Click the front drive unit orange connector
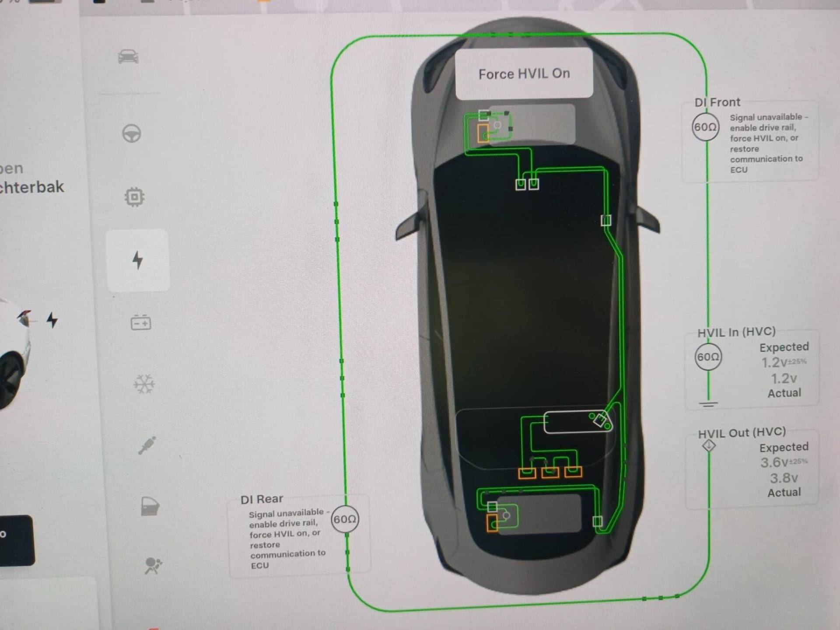 [x=483, y=133]
